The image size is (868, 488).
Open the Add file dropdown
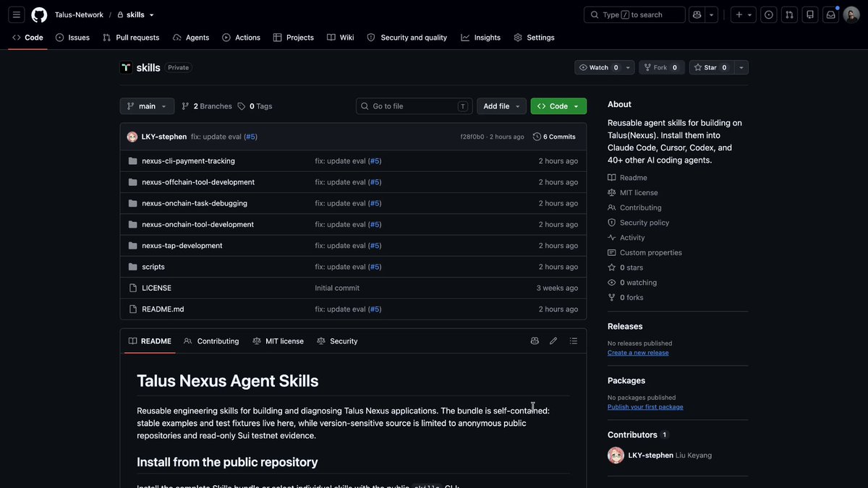point(501,106)
